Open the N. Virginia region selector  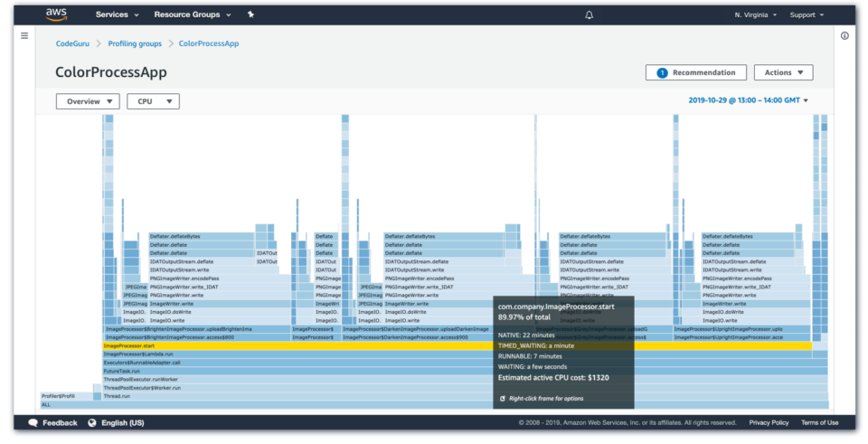pos(756,15)
